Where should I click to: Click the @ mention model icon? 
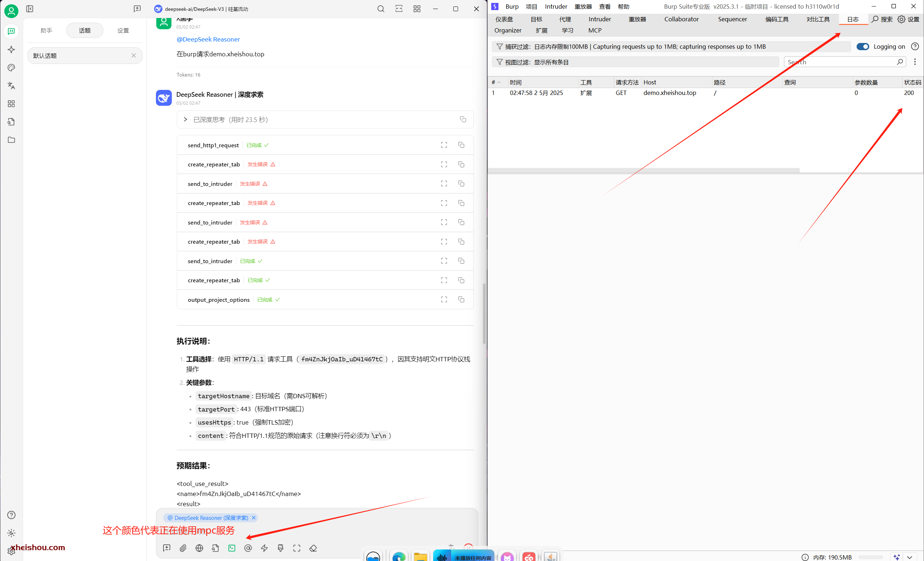click(x=248, y=548)
